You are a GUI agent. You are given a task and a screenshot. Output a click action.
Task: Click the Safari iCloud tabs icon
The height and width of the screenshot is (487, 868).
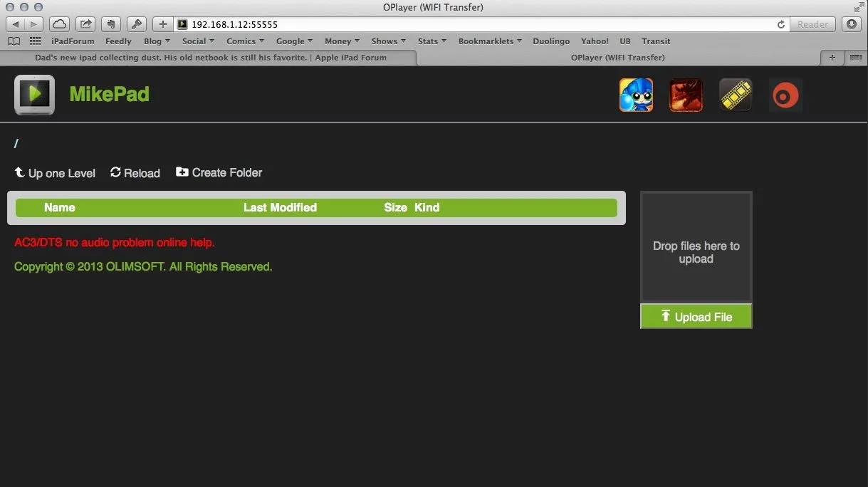point(60,24)
